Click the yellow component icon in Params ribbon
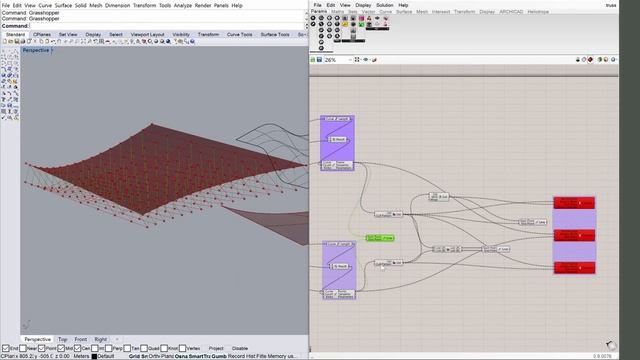 point(345,24)
